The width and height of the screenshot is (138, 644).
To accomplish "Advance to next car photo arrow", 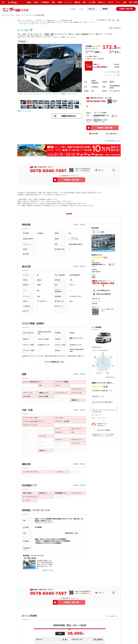I will (x=80, y=68).
